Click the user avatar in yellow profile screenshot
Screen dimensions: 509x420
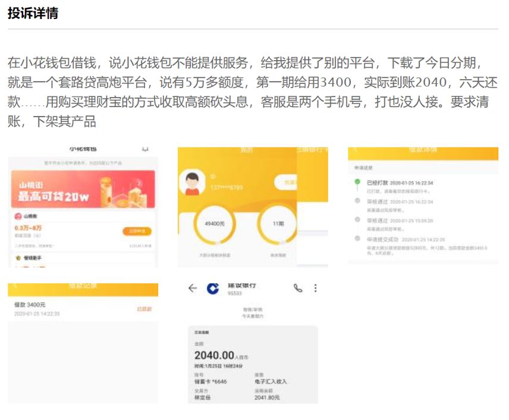192,183
